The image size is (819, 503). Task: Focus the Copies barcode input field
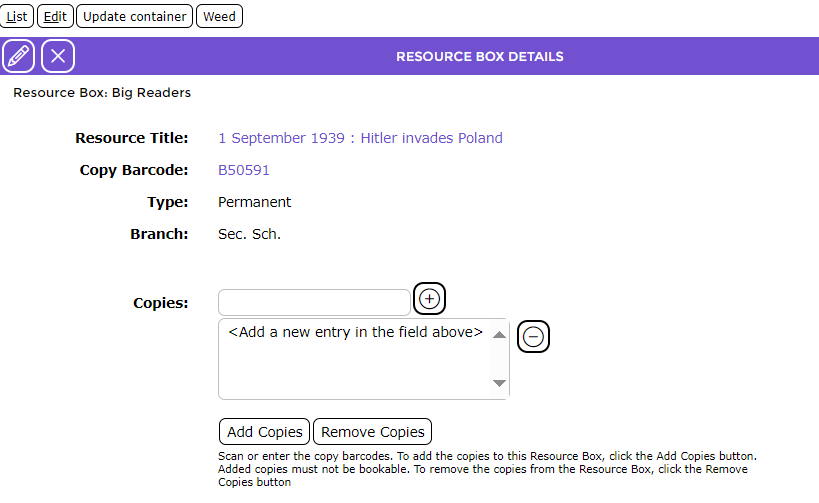point(314,302)
